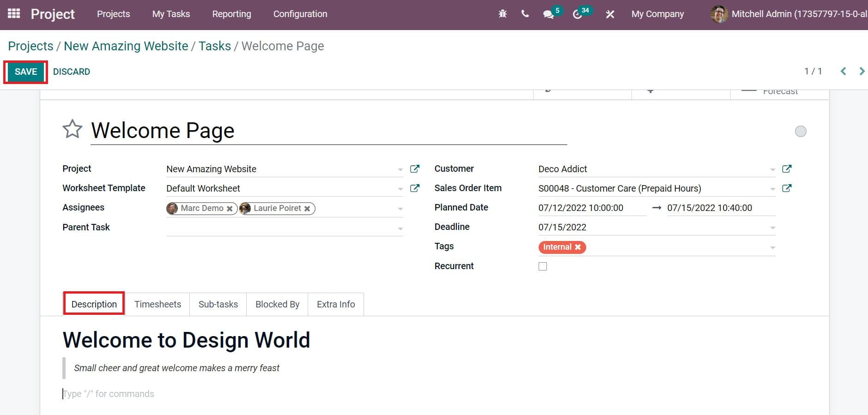Open Customer external link icon

tap(787, 169)
